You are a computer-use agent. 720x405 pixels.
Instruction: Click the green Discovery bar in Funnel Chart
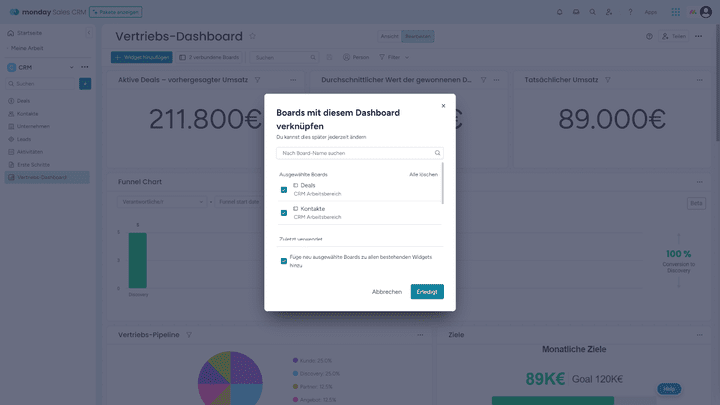[138, 260]
